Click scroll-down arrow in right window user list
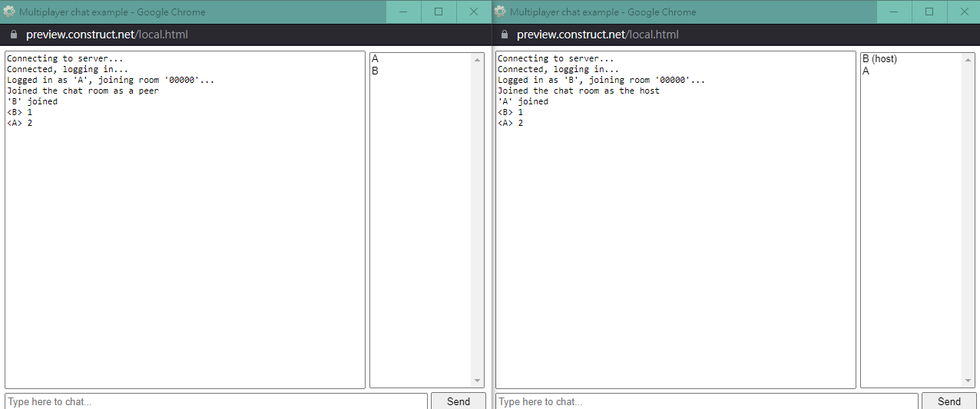This screenshot has width=980, height=409. [x=968, y=381]
